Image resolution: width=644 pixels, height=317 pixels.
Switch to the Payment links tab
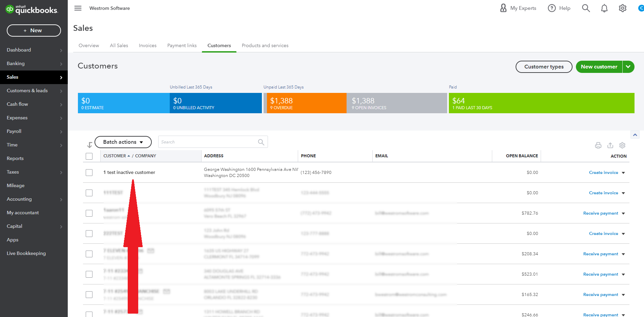[182, 45]
